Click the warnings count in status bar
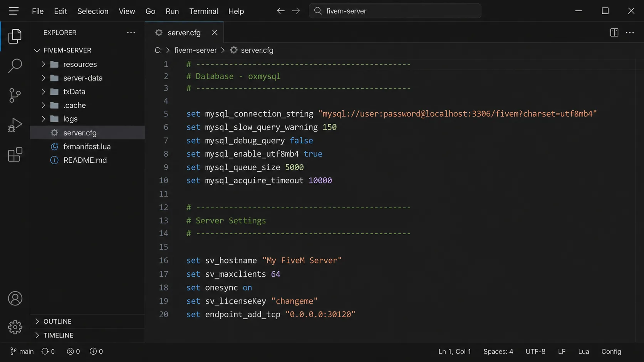The width and height of the screenshot is (644, 362). click(x=96, y=352)
